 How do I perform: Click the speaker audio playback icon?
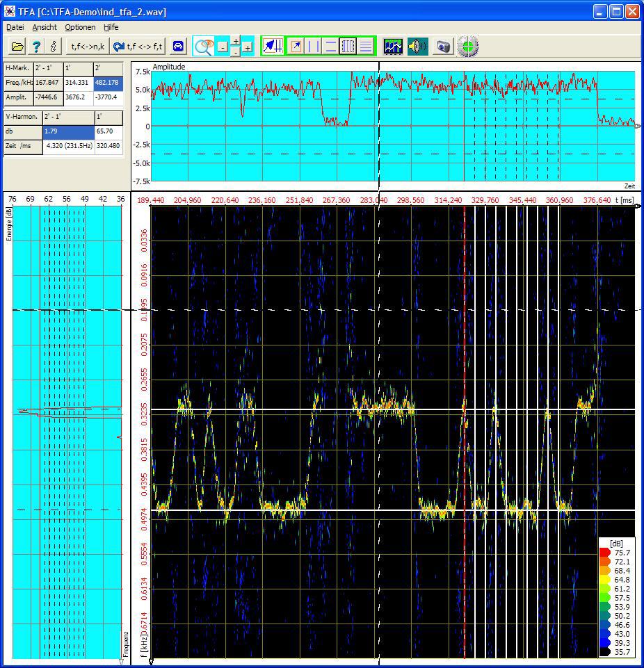[x=417, y=47]
